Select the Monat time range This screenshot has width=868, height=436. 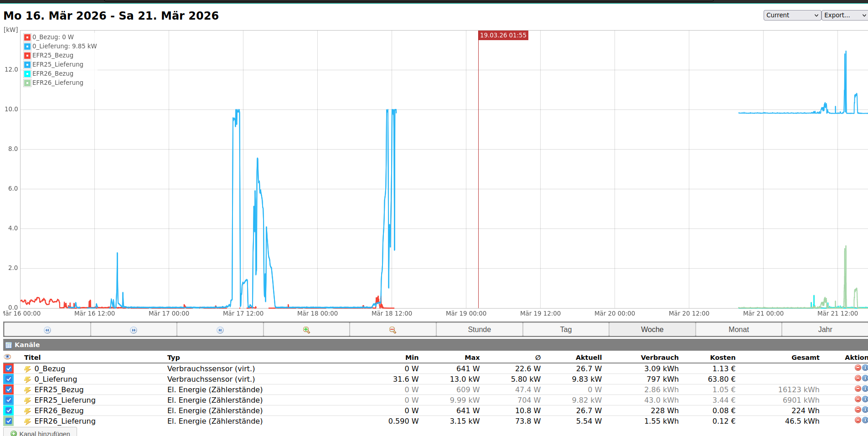tap(739, 329)
